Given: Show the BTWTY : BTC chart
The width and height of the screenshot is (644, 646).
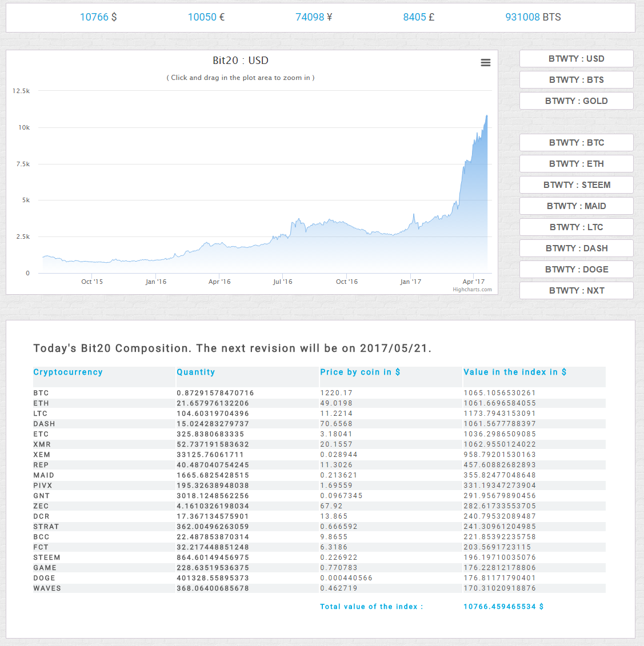Looking at the screenshot, I should pos(576,143).
